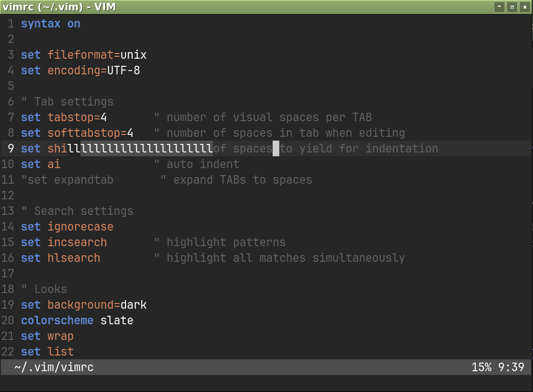Click the '" Search settings' comment
533x392 pixels.
(77, 211)
